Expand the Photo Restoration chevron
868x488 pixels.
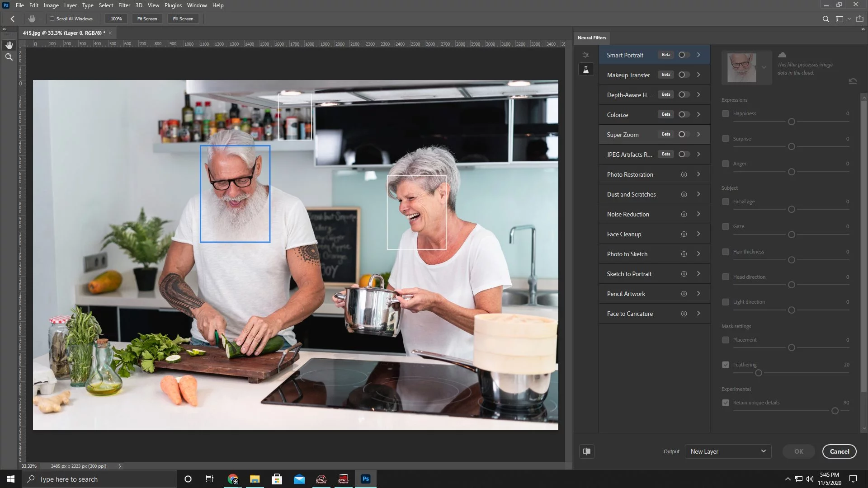click(698, 174)
